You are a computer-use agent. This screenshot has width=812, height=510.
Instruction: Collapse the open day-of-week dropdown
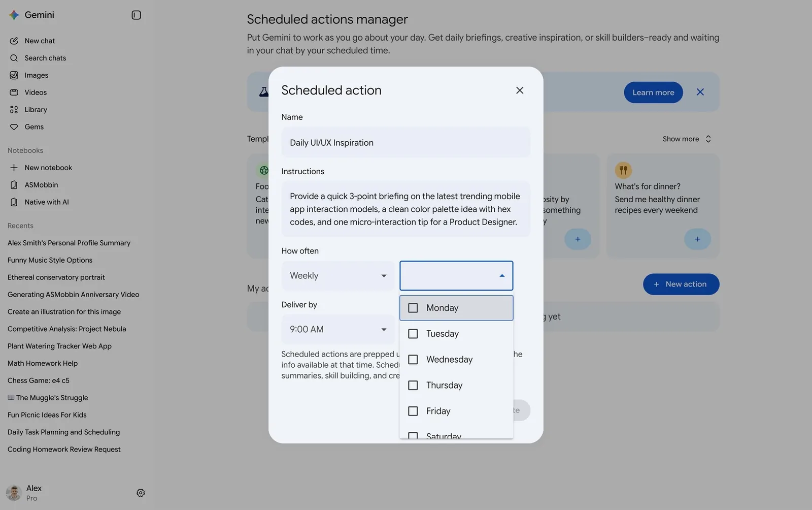(456, 276)
